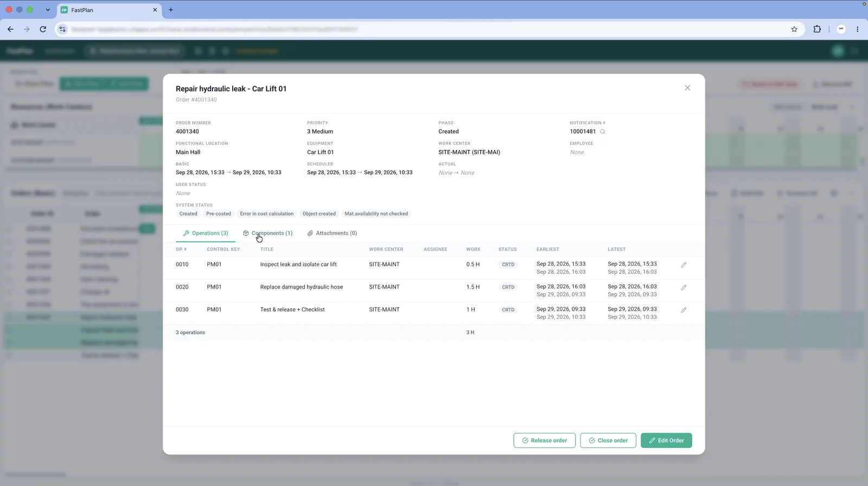The height and width of the screenshot is (486, 868).
Task: Click the 'Object created' status chip
Action: [319, 214]
